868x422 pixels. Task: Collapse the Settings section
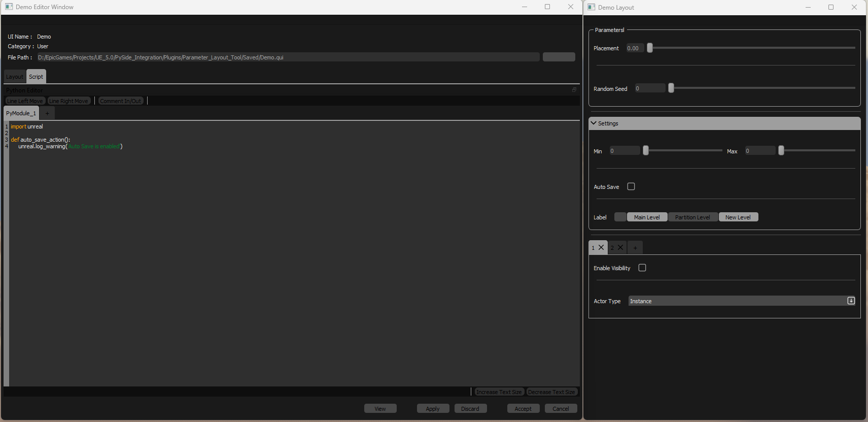click(x=594, y=123)
